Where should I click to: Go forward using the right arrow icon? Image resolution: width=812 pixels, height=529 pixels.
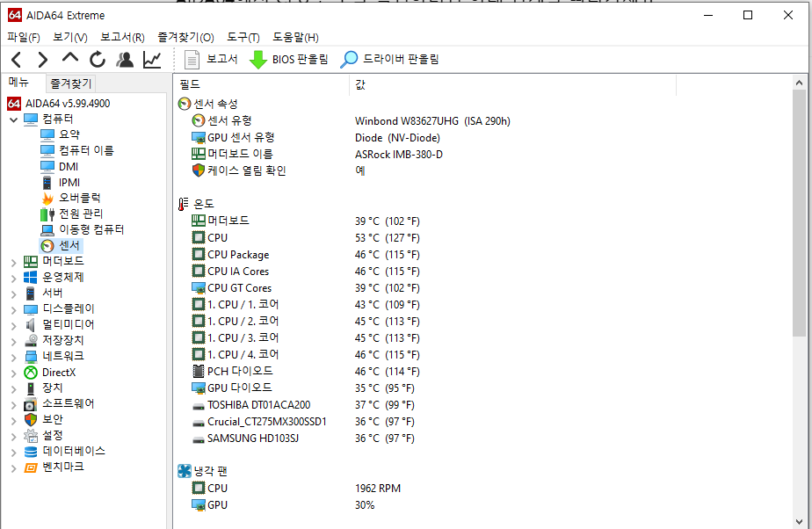tap(43, 60)
